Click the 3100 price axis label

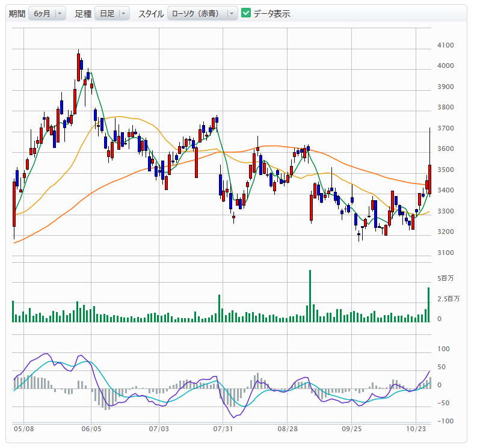[446, 253]
